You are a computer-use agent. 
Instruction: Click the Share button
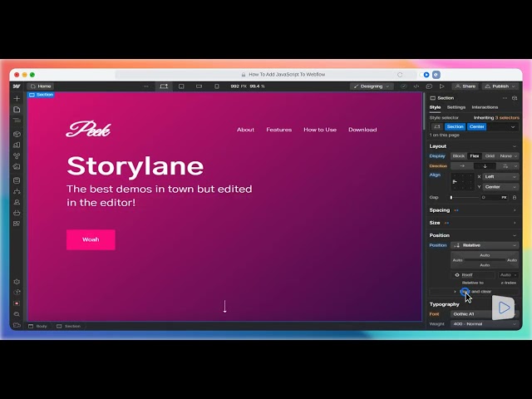(x=465, y=86)
